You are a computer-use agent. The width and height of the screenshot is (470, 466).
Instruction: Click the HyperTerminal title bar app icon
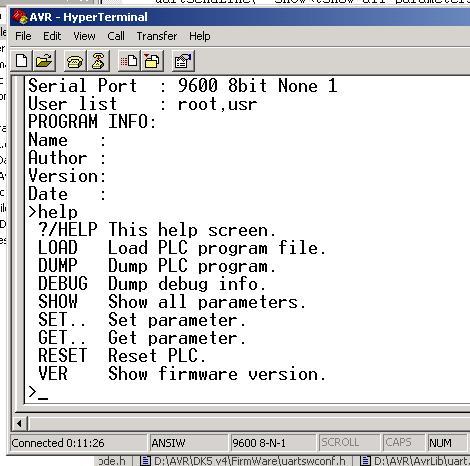coord(19,17)
